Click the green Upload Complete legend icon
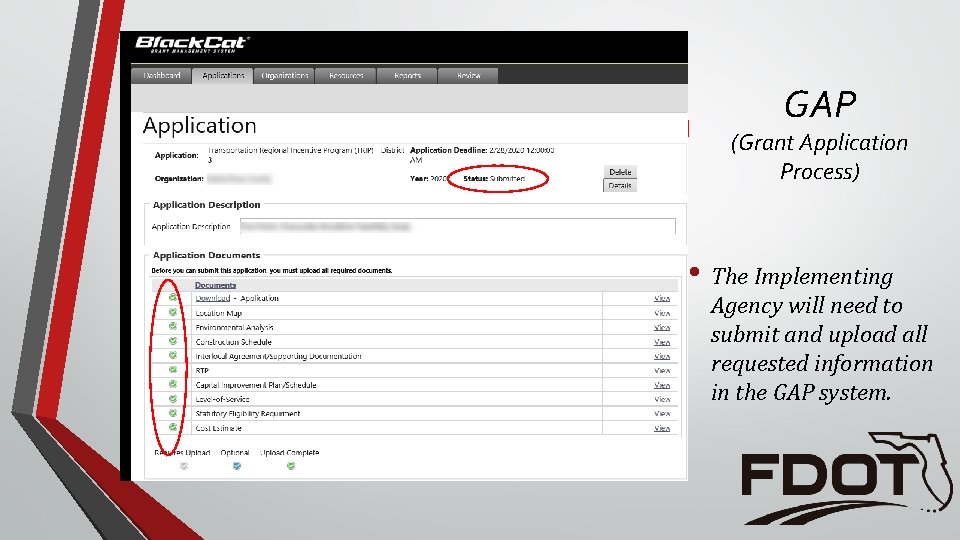This screenshot has height=540, width=960. point(291,466)
